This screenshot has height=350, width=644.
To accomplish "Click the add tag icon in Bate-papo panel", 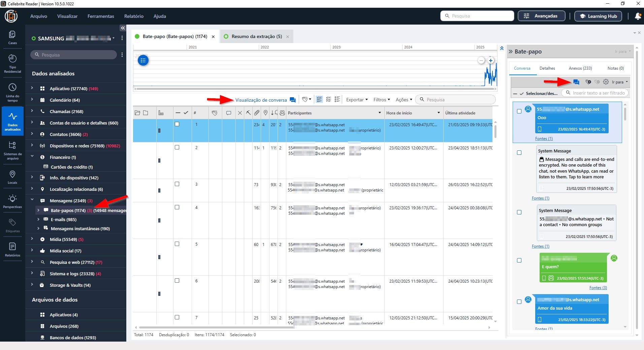I will (x=588, y=82).
